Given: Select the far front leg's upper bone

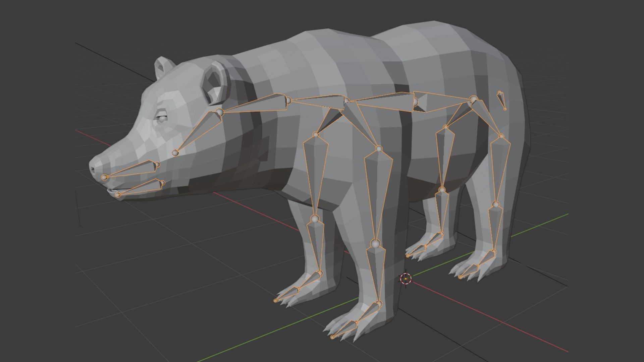Looking at the screenshot, I should (x=315, y=176).
